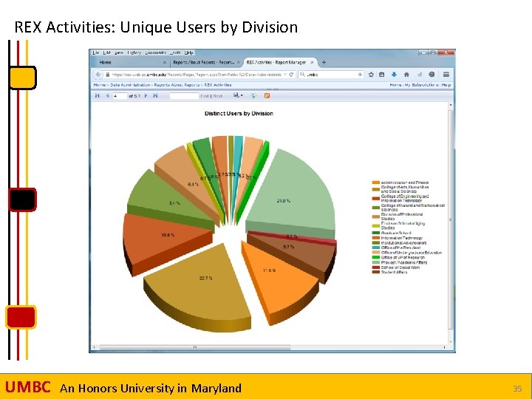Switch to Reports About Reports tab
This screenshot has width=532, height=399.
tap(206, 62)
